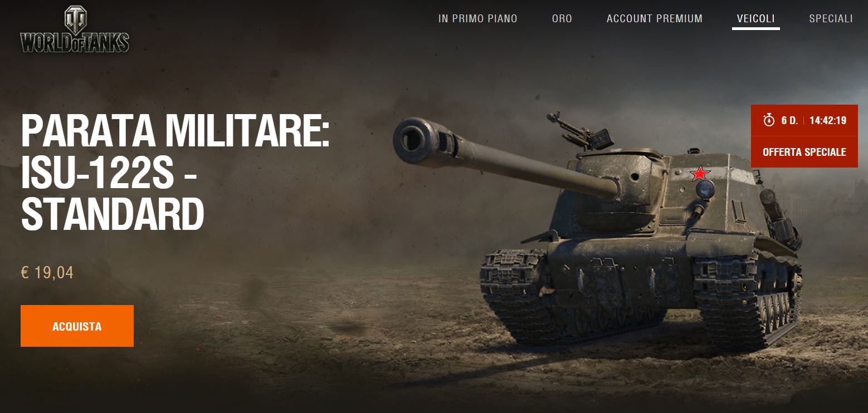The image size is (868, 413).
Task: Switch to the Speciali section
Action: point(831,18)
